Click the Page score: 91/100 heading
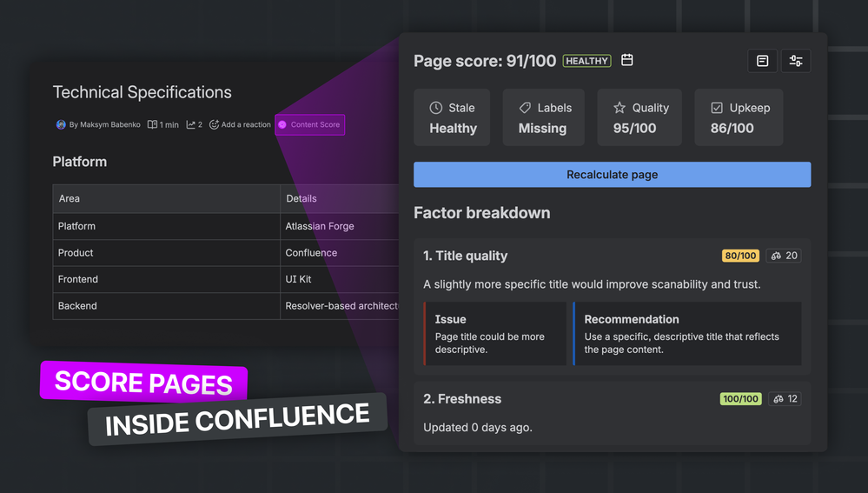Viewport: 868px width, 493px height. pos(485,61)
